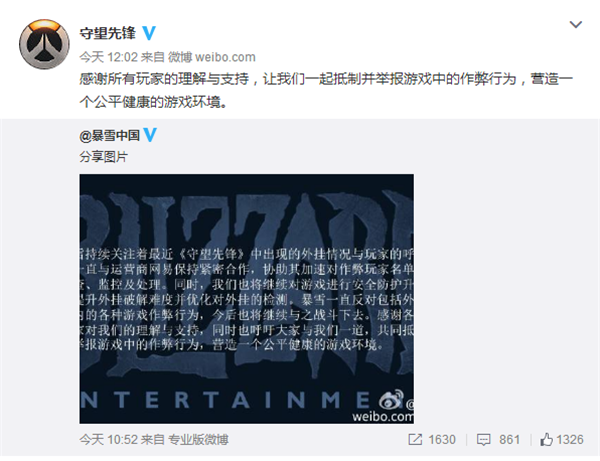Open the 守望先锋 Overwatch avatar
This screenshot has width=600, height=461.
(x=44, y=44)
